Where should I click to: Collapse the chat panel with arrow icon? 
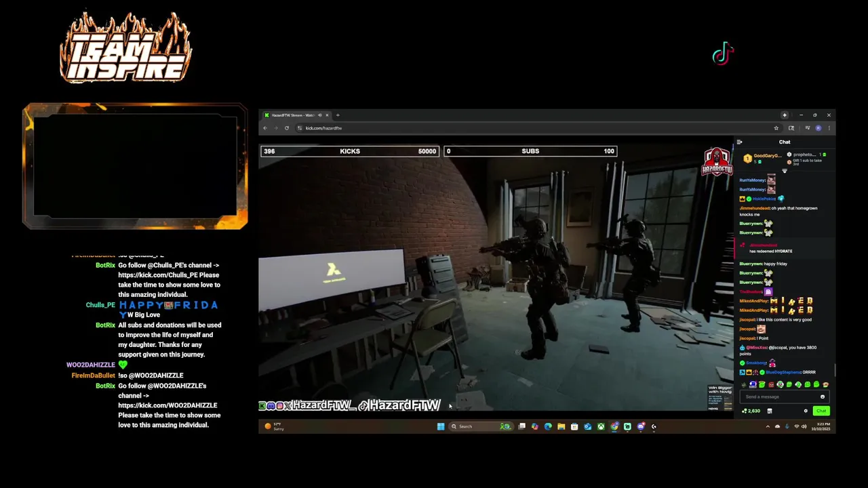[x=739, y=142]
